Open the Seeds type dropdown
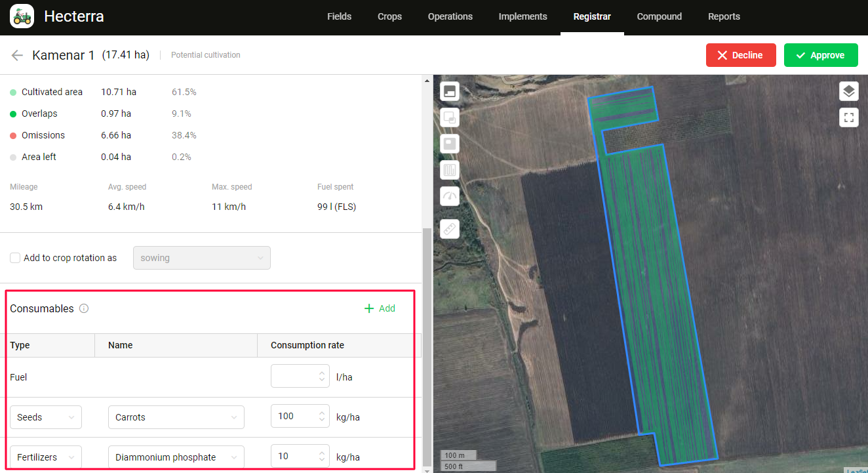Image resolution: width=868 pixels, height=473 pixels. [46, 417]
